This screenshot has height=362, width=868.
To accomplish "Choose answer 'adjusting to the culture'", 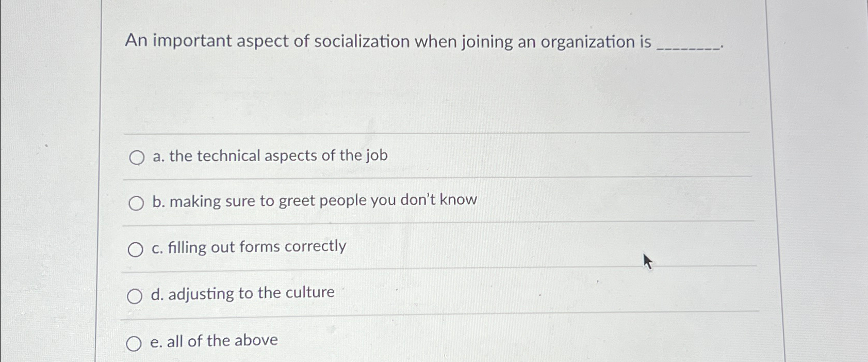I will click(241, 293).
